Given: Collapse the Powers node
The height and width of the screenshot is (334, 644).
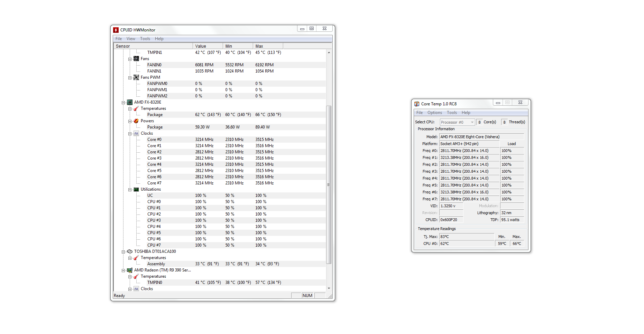Looking at the screenshot, I should pos(130,121).
